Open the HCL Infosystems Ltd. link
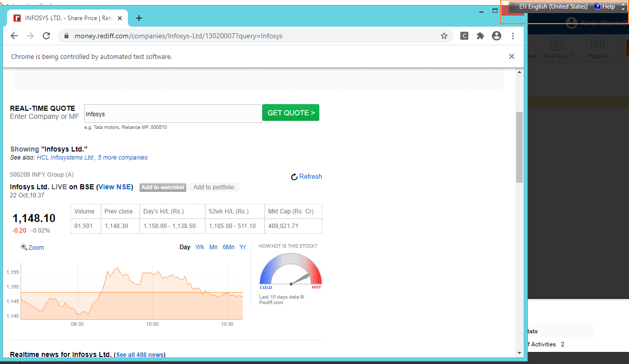Screen dimensions: 629x364 coord(66,158)
